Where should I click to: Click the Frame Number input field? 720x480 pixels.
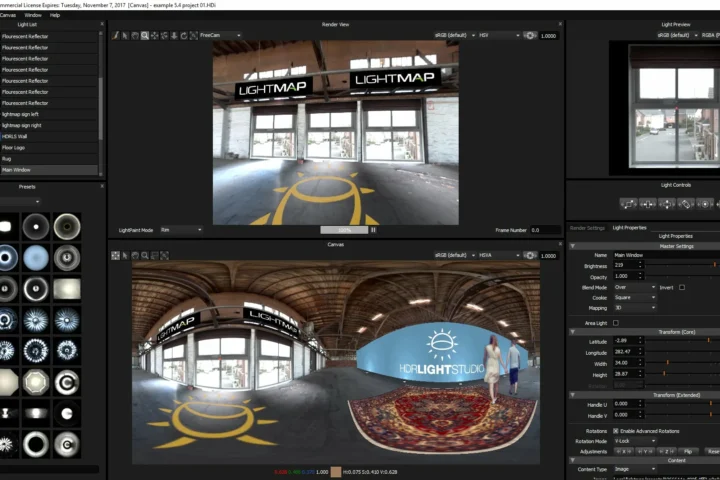(545, 230)
